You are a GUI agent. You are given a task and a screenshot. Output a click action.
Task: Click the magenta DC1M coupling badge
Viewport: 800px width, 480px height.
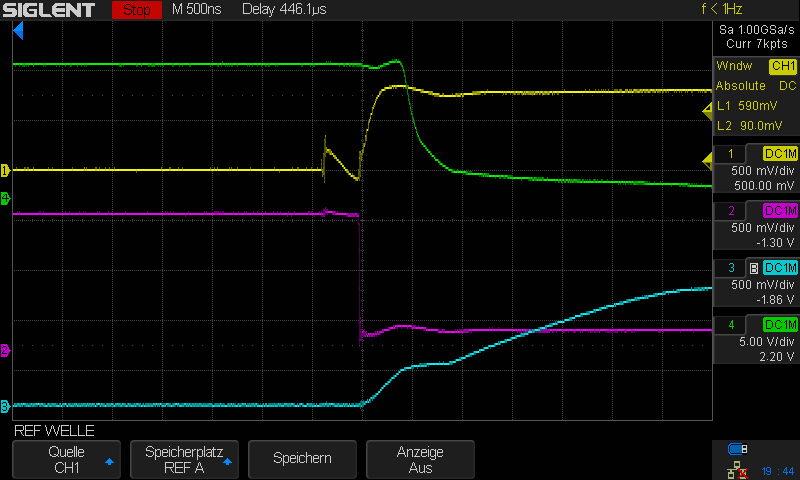tap(780, 211)
